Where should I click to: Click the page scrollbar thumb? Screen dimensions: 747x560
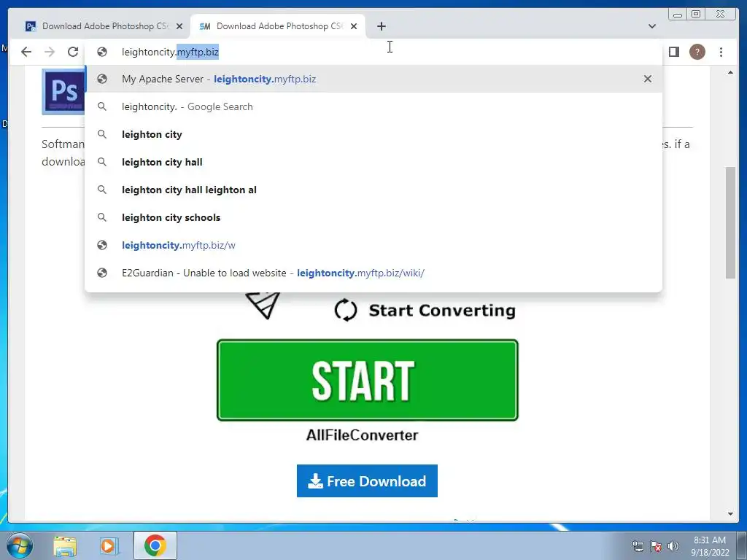point(730,222)
